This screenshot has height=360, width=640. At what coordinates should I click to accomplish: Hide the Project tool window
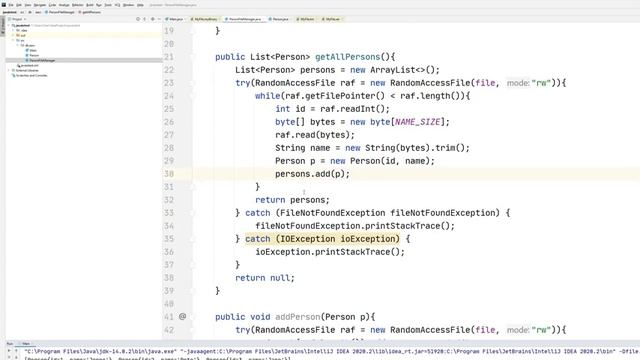click(159, 19)
